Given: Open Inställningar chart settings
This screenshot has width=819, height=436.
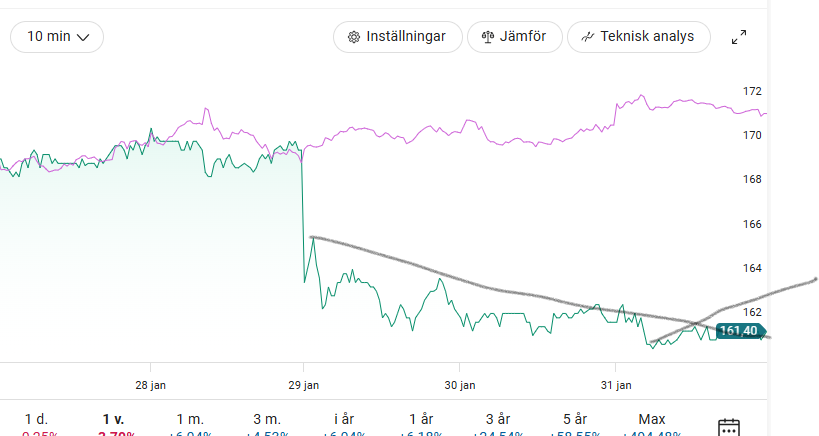Looking at the screenshot, I should click(x=397, y=37).
